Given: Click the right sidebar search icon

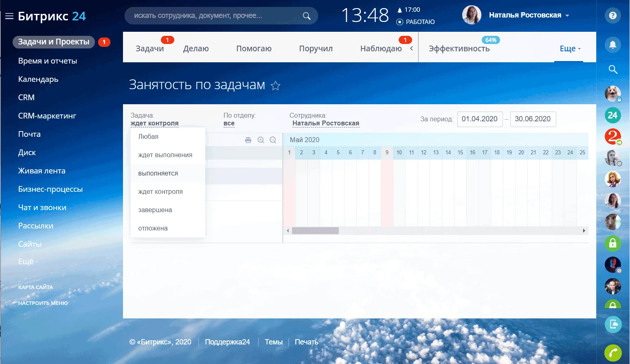Looking at the screenshot, I should (x=612, y=69).
